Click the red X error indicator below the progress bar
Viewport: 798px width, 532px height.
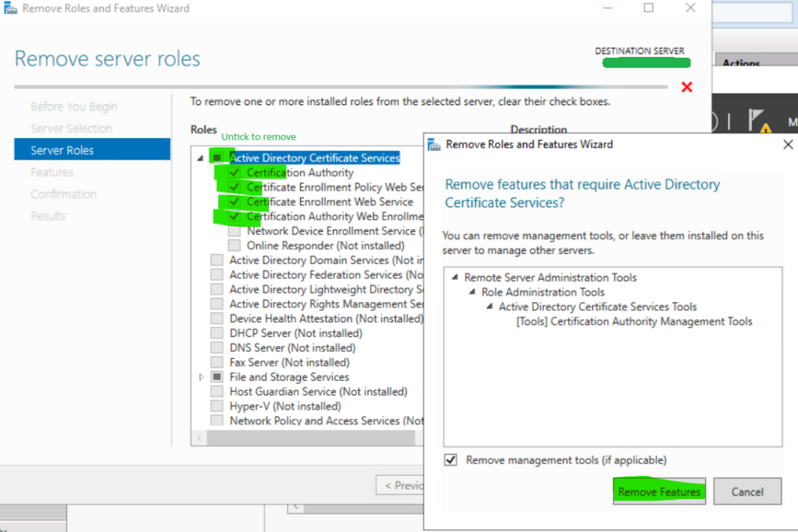(687, 87)
